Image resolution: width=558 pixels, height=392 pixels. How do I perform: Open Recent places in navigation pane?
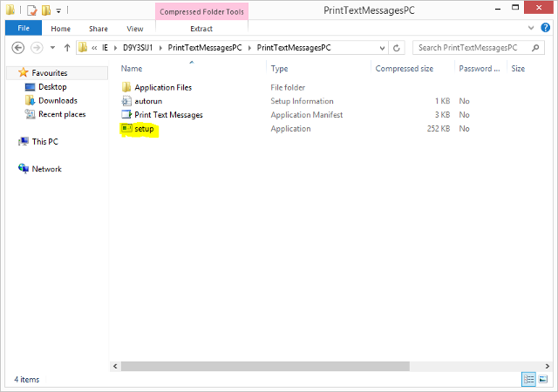click(62, 114)
